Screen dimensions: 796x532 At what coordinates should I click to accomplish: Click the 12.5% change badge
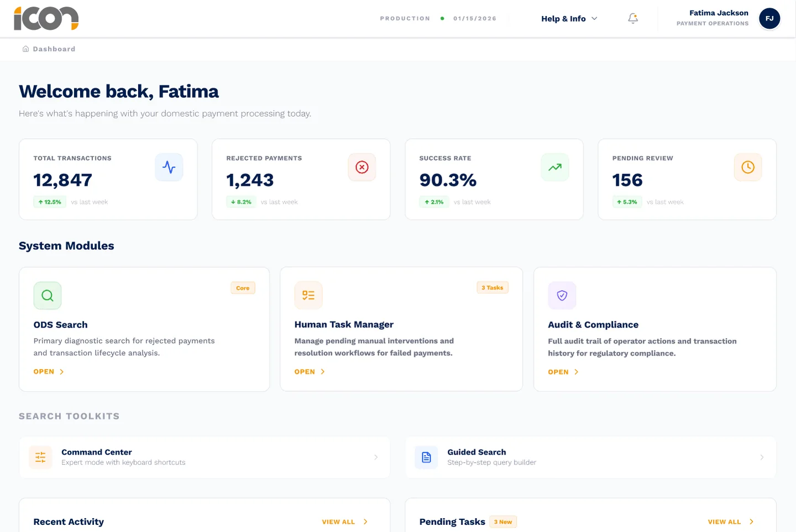(50, 202)
